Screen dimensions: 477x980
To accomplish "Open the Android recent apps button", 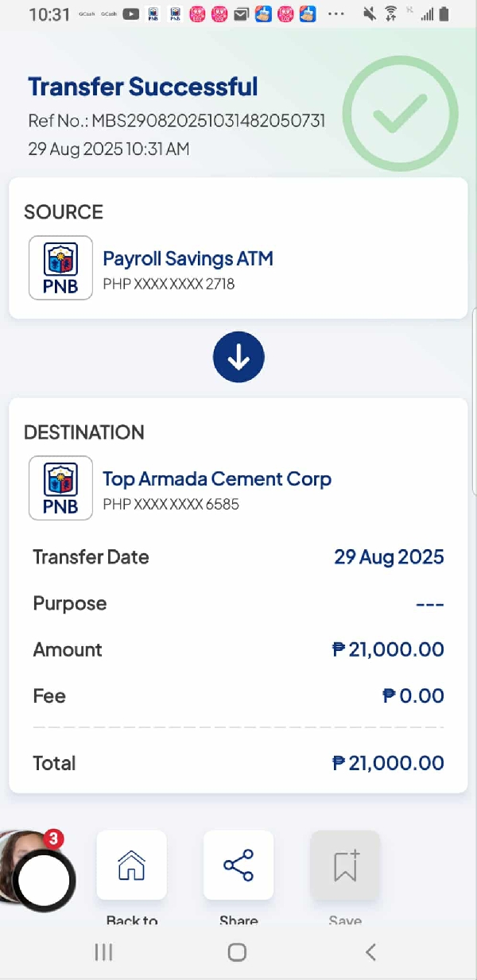I will (103, 952).
